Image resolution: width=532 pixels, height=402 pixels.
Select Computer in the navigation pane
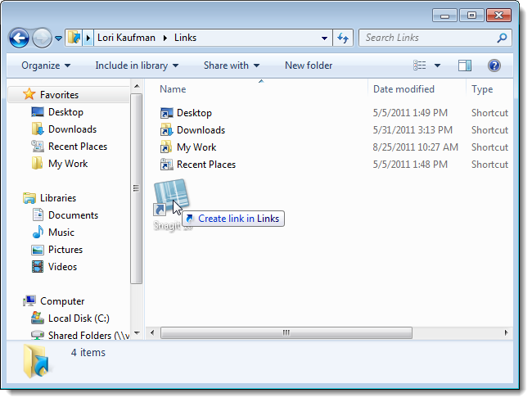(x=62, y=301)
